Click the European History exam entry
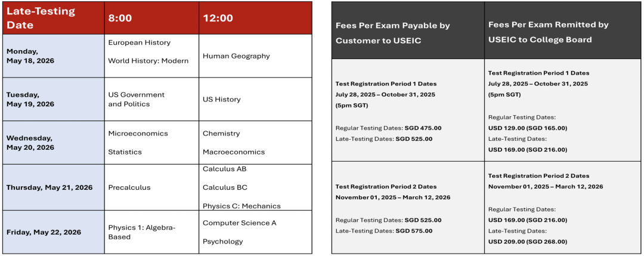644x256 pixels. click(139, 42)
